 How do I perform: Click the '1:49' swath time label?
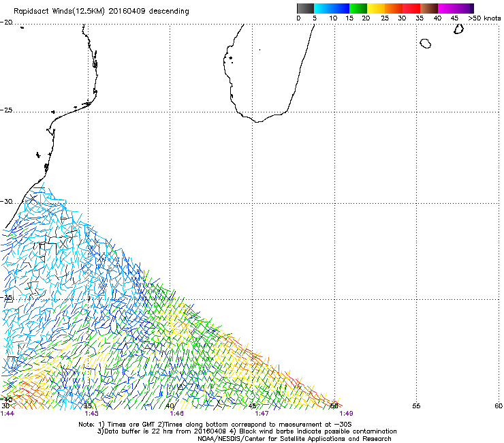(x=346, y=414)
